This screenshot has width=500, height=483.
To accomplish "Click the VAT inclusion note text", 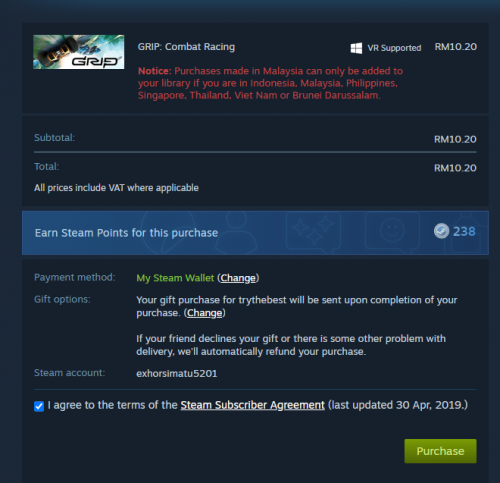I will [116, 188].
